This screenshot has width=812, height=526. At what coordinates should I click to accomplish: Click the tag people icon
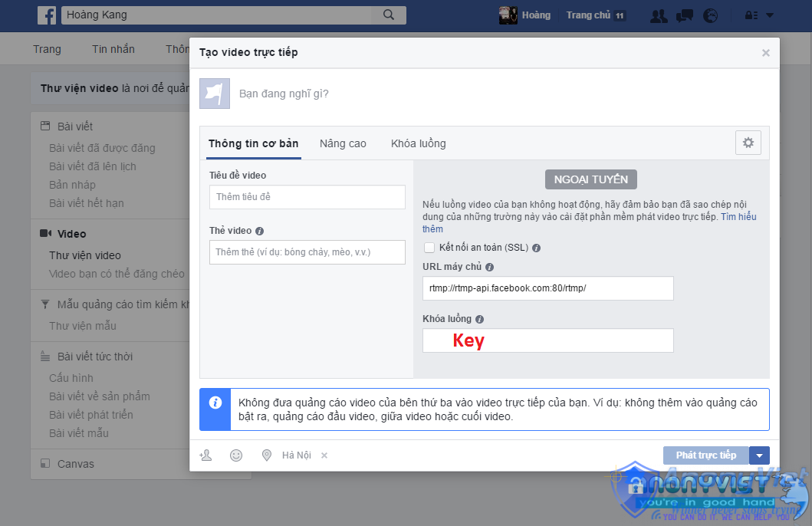205,455
